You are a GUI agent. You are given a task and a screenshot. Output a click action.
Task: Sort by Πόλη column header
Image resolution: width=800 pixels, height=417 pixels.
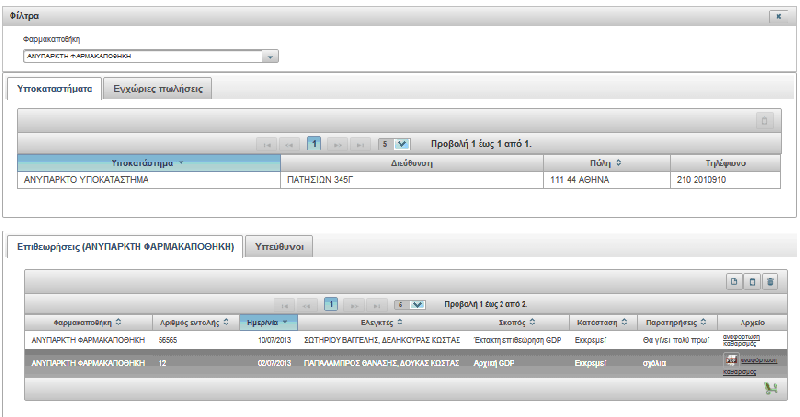click(x=606, y=163)
